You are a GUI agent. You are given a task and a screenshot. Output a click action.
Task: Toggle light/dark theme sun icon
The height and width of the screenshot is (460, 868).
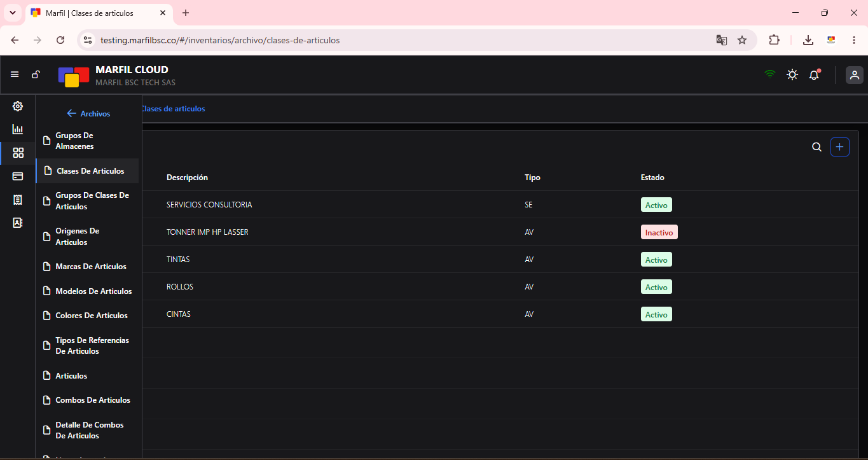792,74
